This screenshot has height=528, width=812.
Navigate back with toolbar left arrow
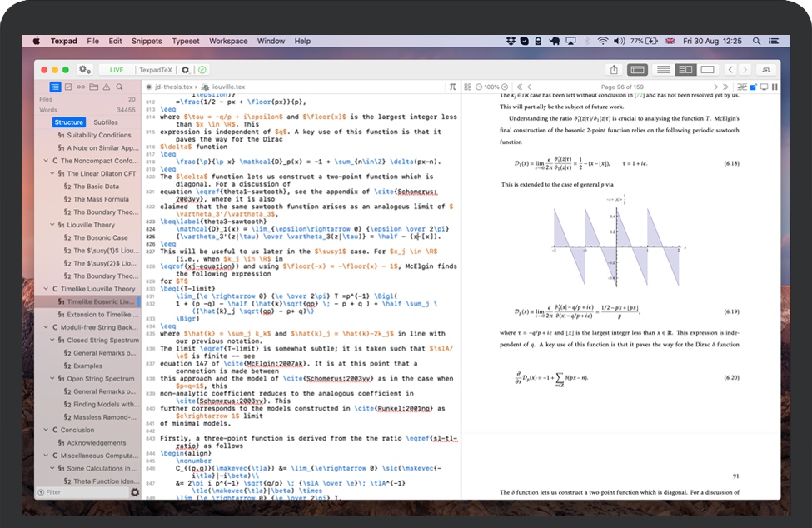(730, 69)
